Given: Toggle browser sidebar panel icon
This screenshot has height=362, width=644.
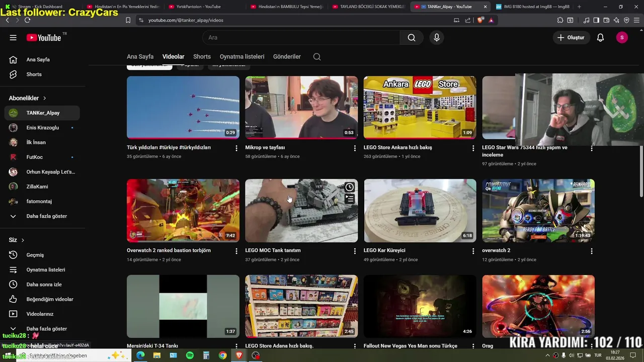Looking at the screenshot, I should click(596, 20).
